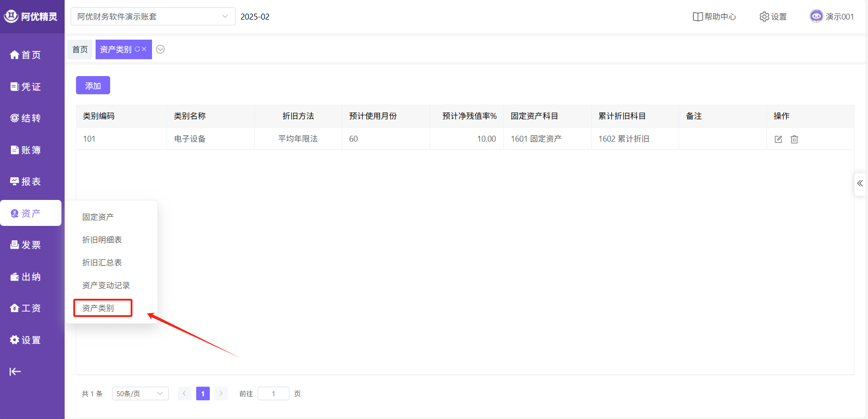
Task: Go to page 1 in pagination
Action: 203,393
